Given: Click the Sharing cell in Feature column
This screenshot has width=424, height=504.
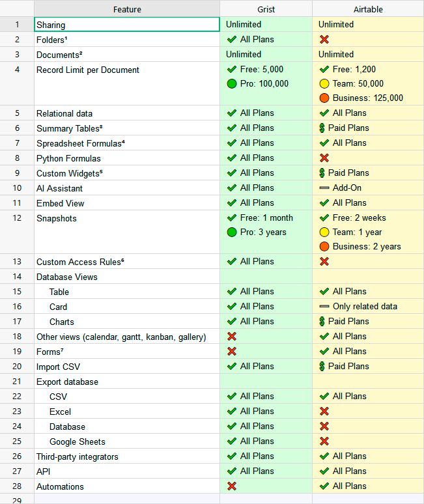Looking at the screenshot, I should (127, 25).
